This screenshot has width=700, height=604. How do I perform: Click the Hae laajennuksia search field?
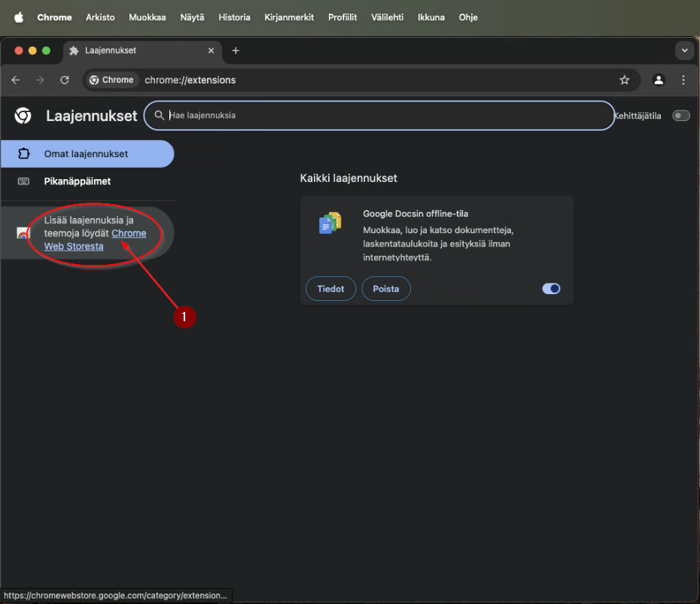[x=379, y=116]
